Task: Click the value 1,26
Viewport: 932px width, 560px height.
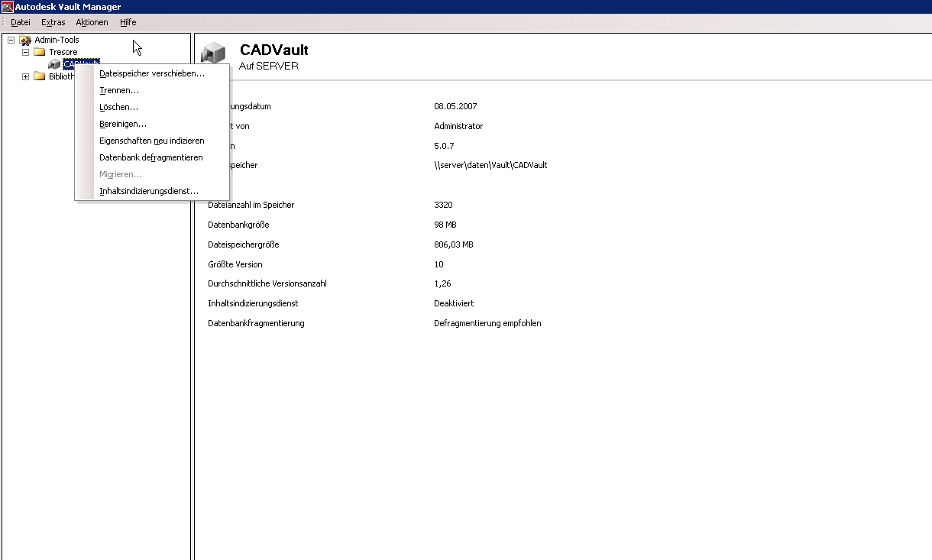Action: click(x=442, y=283)
